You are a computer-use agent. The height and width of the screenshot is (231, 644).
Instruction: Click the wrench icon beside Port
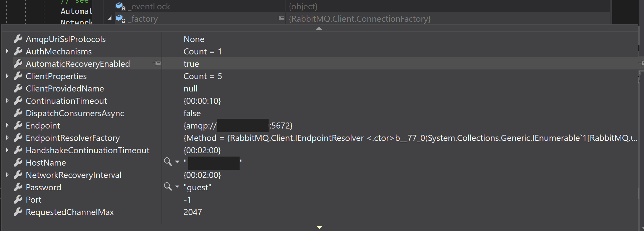(x=18, y=200)
